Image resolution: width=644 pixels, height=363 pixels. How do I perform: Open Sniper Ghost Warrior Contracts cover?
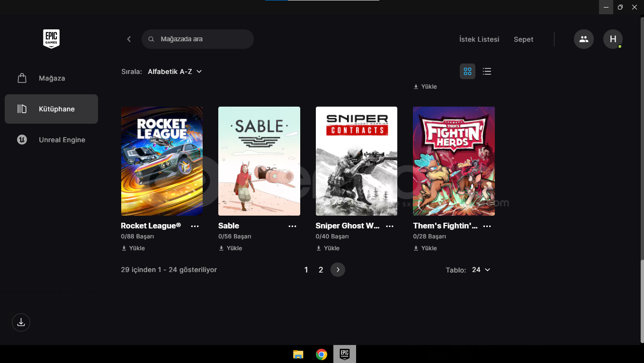coord(357,161)
